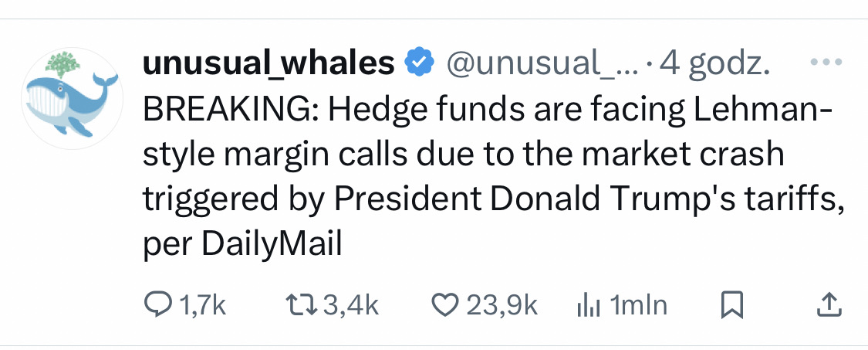Click the blue verified checkmark badge

419,63
